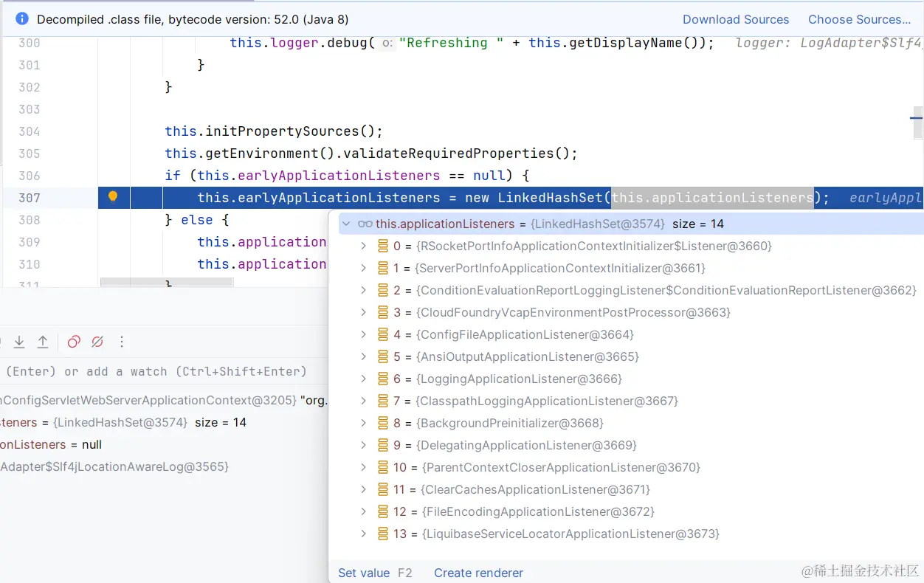Click the download arrow icon in debug toolbar
The height and width of the screenshot is (583, 924).
tap(20, 342)
